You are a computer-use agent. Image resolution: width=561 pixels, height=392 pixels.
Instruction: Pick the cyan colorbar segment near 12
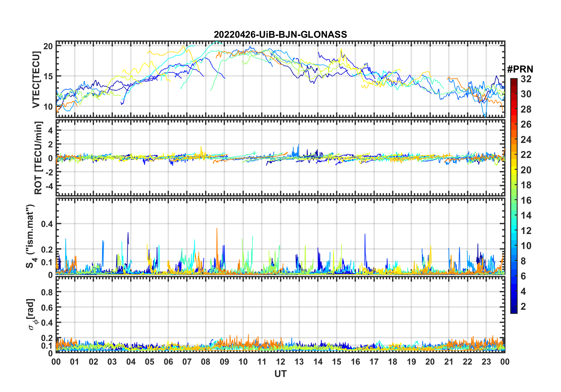pyautogui.click(x=514, y=230)
